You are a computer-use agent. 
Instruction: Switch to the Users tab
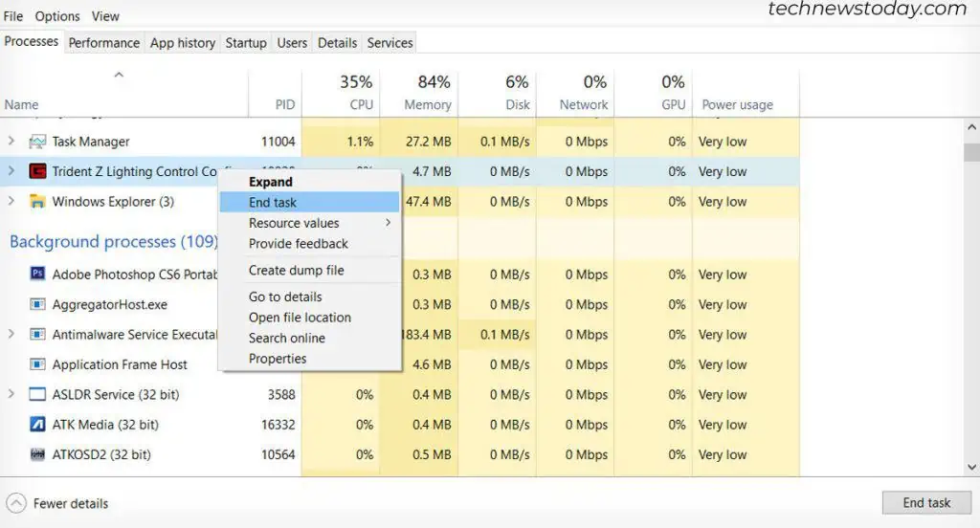(292, 42)
